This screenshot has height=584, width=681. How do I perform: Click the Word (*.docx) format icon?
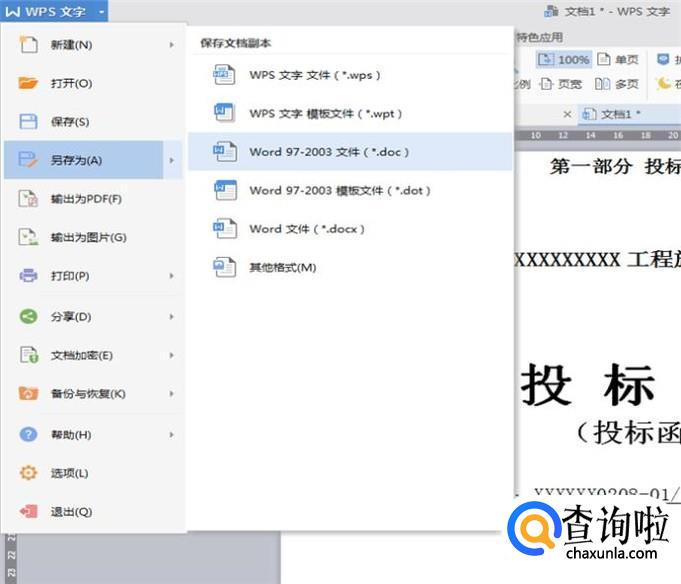click(225, 228)
